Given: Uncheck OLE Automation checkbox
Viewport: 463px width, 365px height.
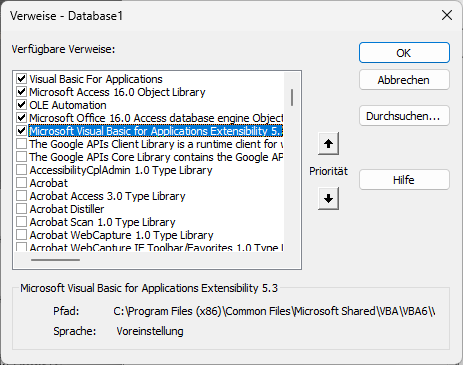Looking at the screenshot, I should click(x=22, y=105).
